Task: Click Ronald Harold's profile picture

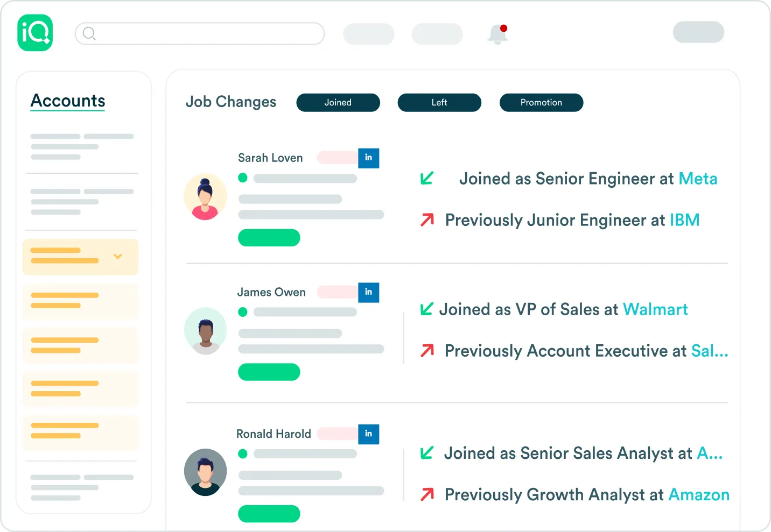Action: coord(205,472)
